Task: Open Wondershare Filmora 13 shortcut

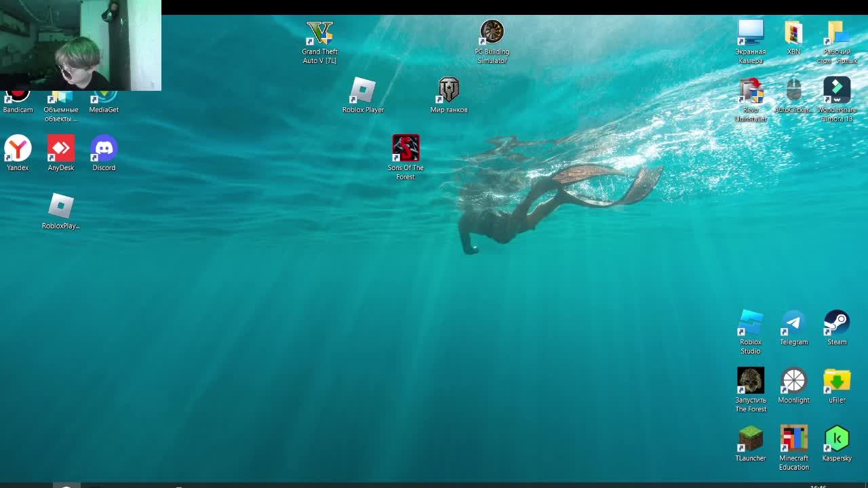Action: 837,90
